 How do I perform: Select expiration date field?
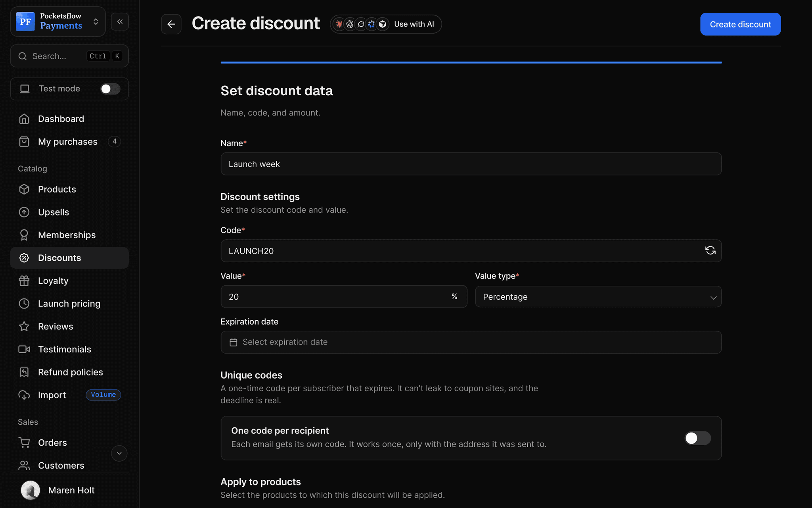pos(471,342)
